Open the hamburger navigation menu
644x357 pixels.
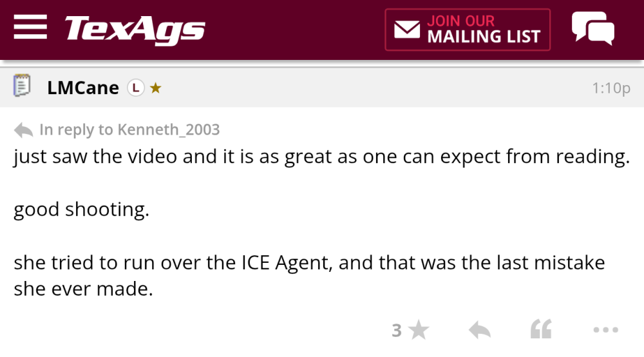(x=30, y=29)
